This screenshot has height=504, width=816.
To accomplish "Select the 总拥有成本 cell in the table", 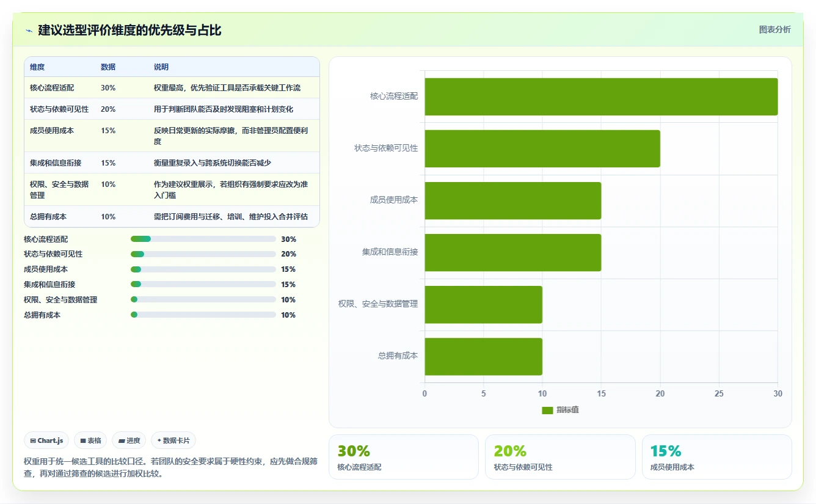I will click(x=48, y=217).
